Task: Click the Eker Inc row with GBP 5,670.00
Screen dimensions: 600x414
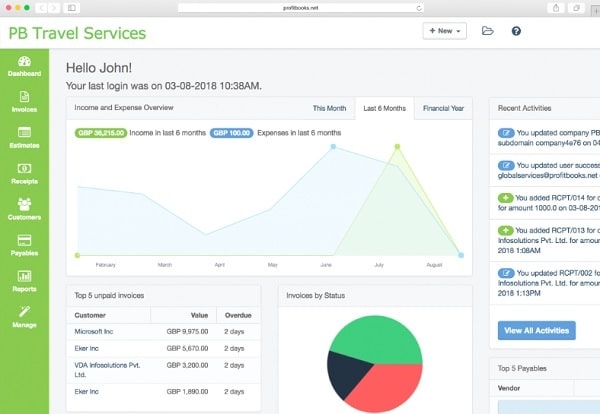Action: [164, 348]
